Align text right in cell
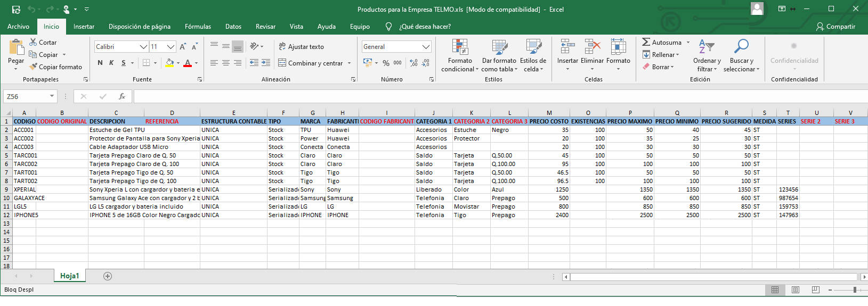Image resolution: width=868 pixels, height=306 pixels. click(x=238, y=63)
